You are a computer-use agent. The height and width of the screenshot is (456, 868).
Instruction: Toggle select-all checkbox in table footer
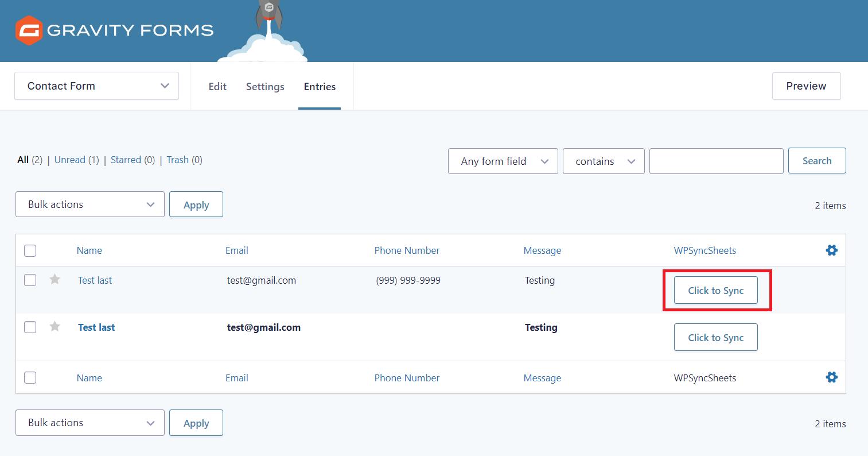click(x=30, y=377)
